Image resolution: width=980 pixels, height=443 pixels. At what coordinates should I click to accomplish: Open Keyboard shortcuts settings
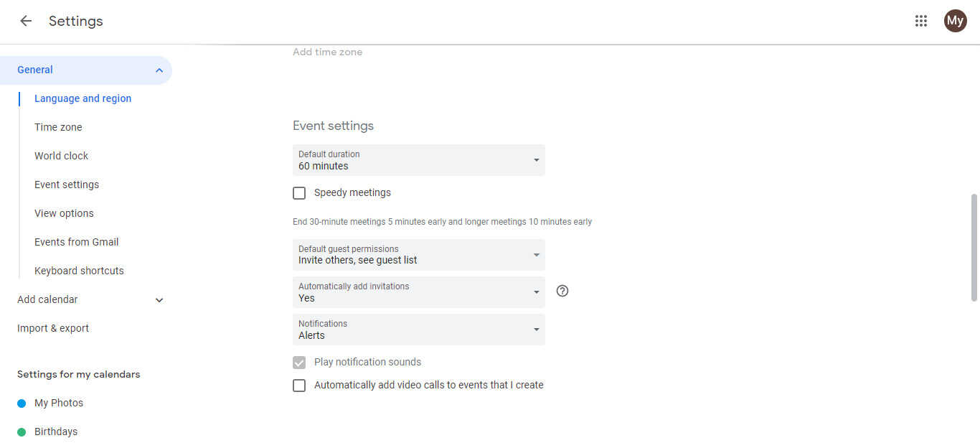pos(79,271)
